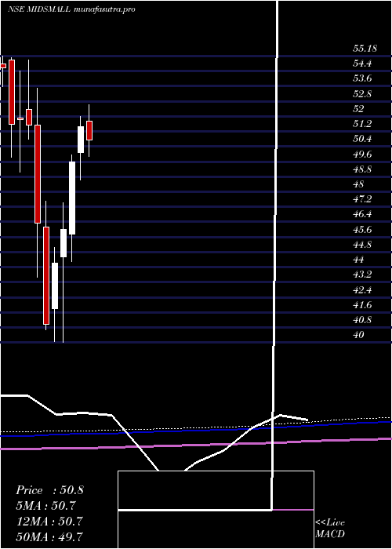Click the 'Price : 50.8' readout
392x549 pixels.
(49, 490)
